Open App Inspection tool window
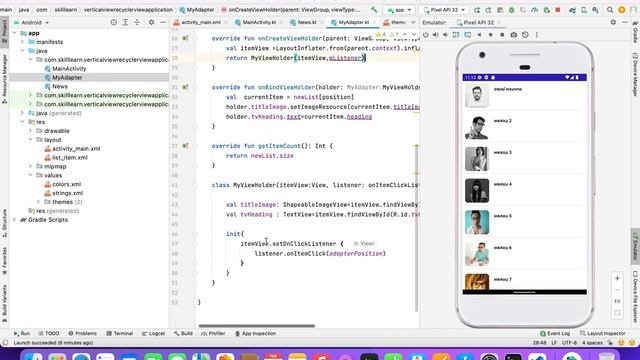 256,333
